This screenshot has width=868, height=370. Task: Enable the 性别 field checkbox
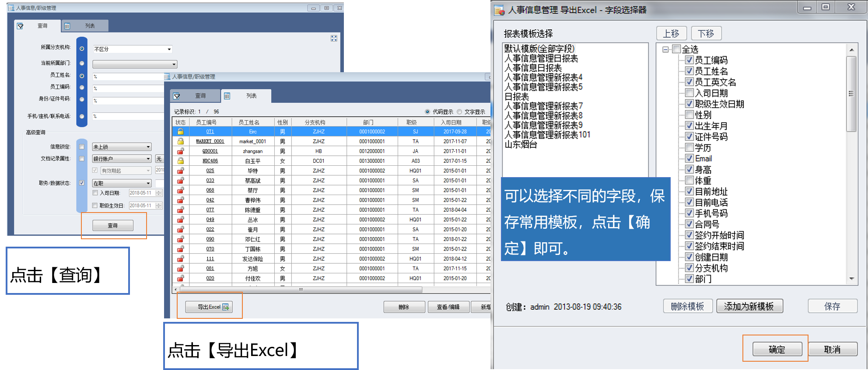689,115
